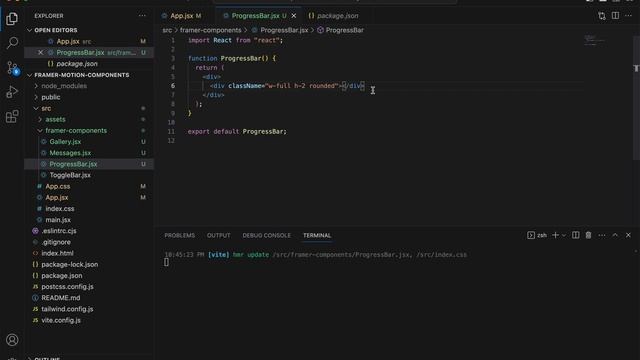Open the Explorer view in activity bar
The width and height of the screenshot is (640, 360).
(x=12, y=19)
